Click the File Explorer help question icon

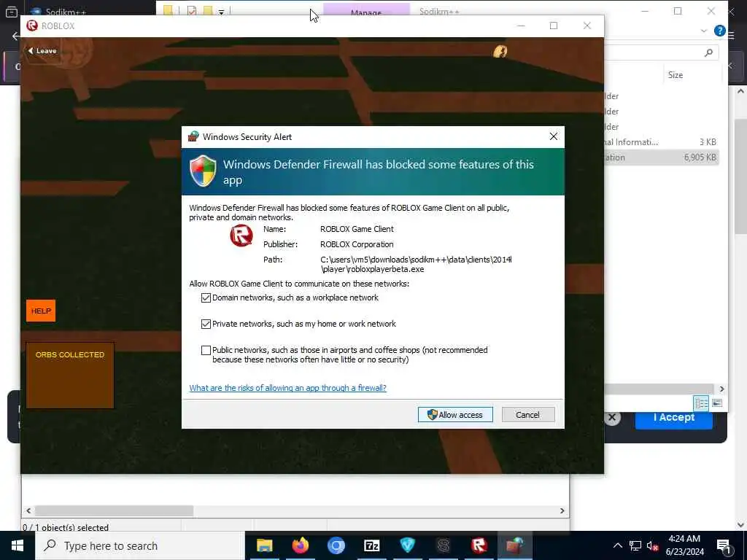pos(719,31)
